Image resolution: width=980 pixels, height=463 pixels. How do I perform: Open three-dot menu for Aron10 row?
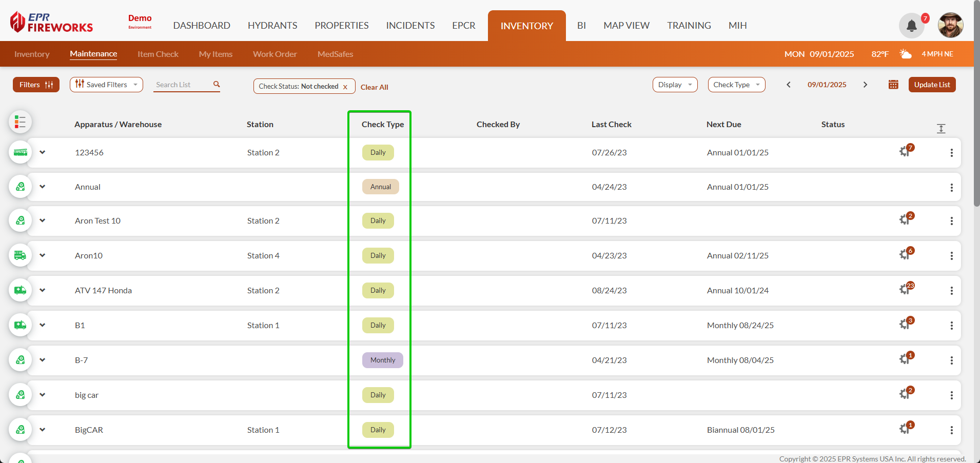click(x=951, y=256)
